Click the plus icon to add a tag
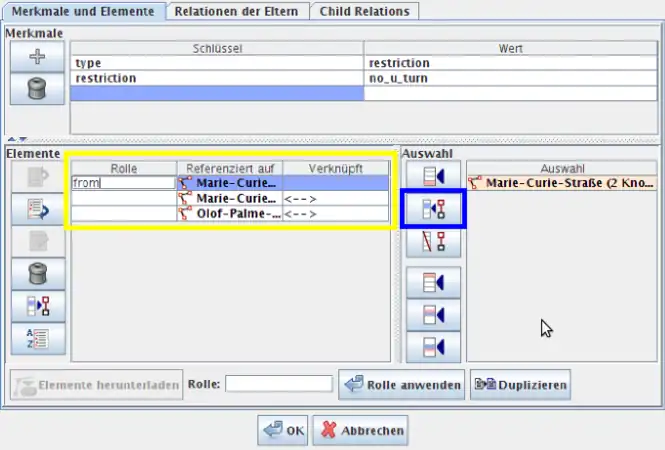Image resolution: width=665 pixels, height=450 pixels. tap(35, 57)
